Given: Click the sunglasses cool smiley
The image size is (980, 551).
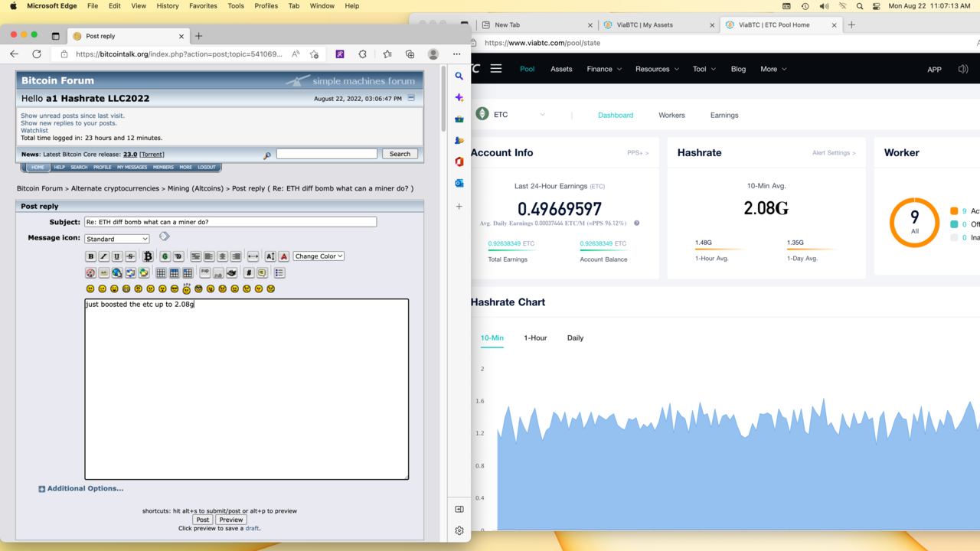Looking at the screenshot, I should (175, 289).
